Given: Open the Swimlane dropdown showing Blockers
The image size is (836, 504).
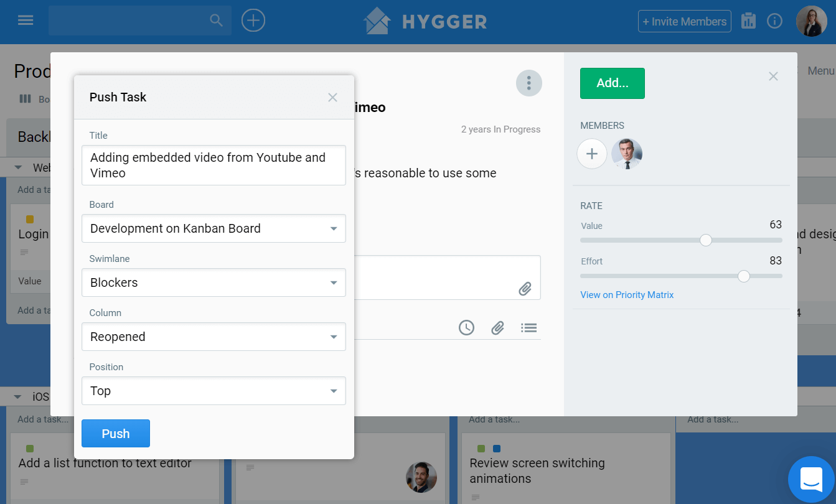Looking at the screenshot, I should (214, 282).
